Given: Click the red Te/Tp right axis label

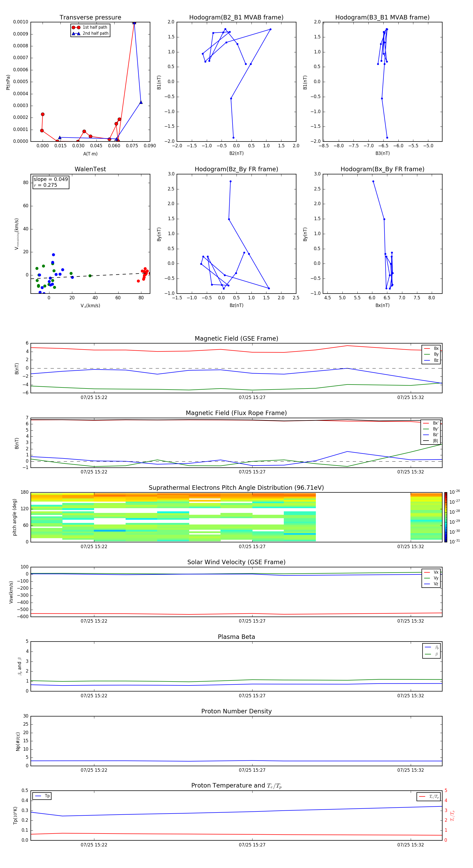Looking at the screenshot, I should coord(453,815).
